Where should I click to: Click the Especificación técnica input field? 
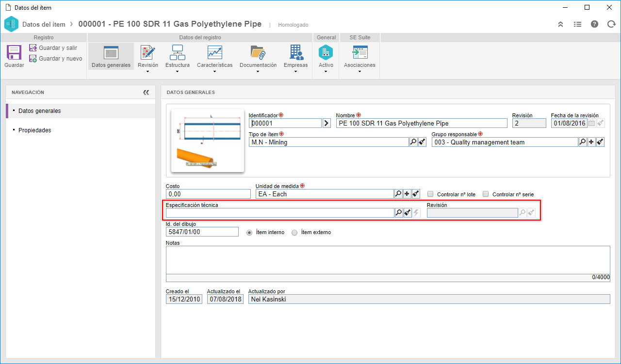pos(280,213)
